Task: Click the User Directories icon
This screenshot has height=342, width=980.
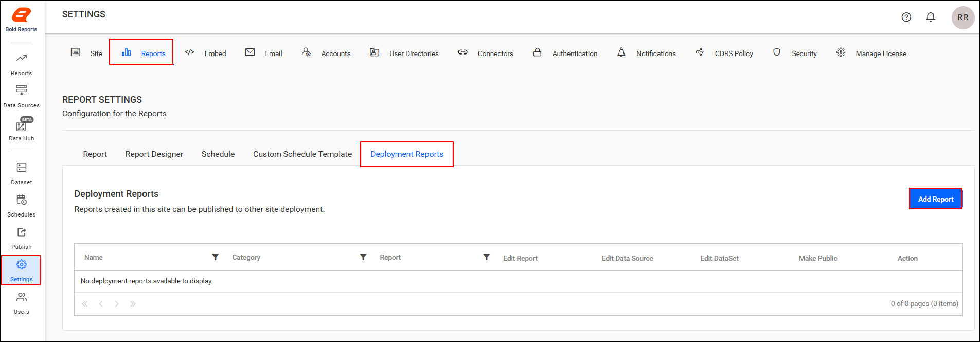Action: tap(375, 52)
